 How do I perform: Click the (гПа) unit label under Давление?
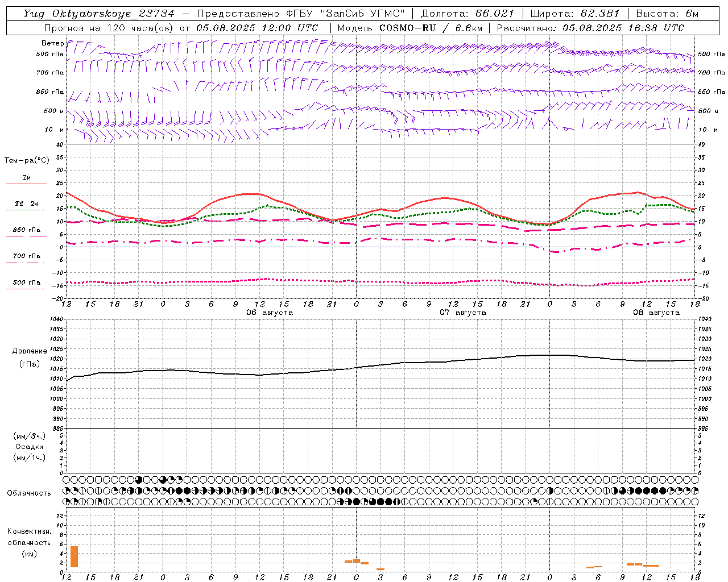pos(30,364)
